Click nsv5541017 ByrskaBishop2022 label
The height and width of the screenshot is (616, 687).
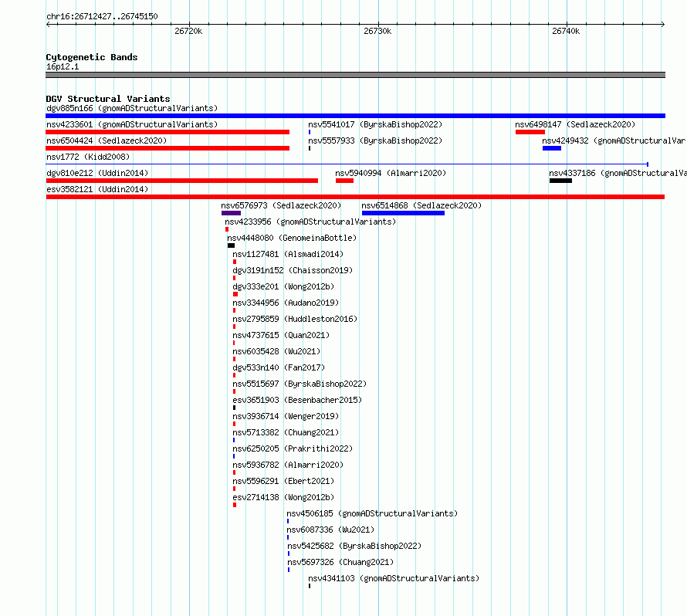click(375, 124)
